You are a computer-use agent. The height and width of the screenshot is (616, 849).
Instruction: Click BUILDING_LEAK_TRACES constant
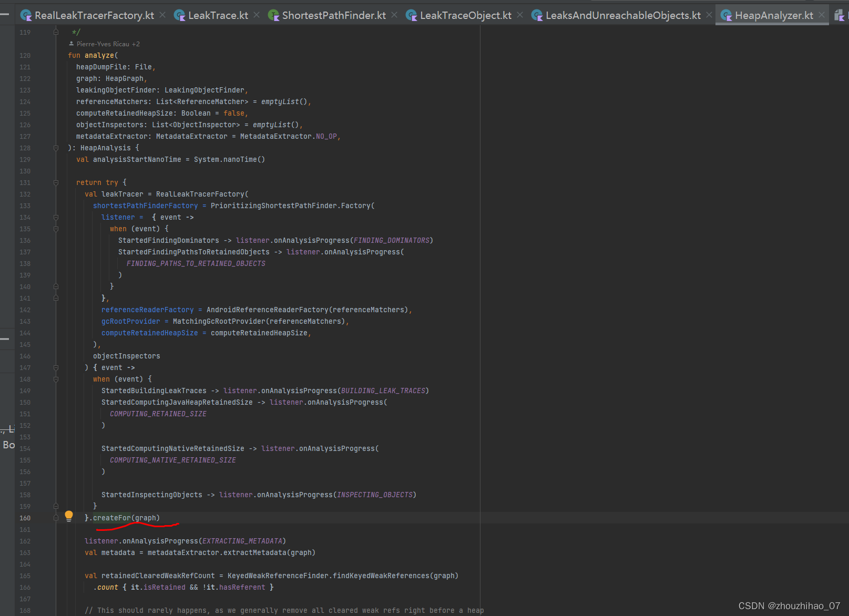click(x=383, y=391)
